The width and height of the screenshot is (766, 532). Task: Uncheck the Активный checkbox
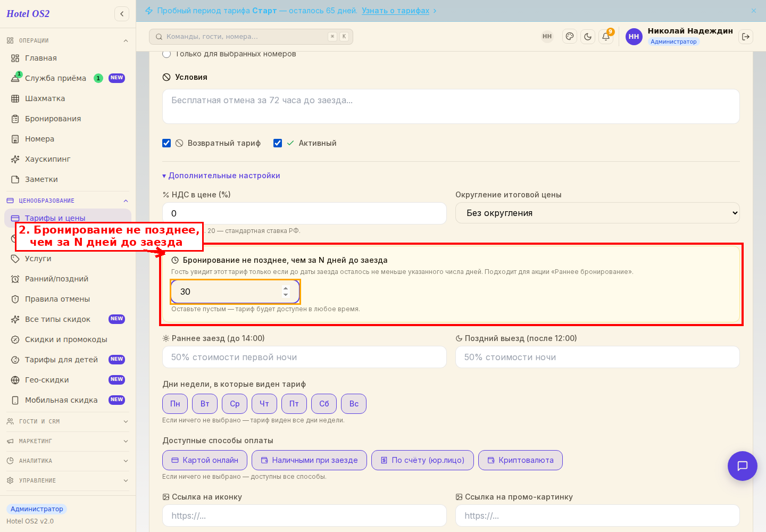(x=278, y=143)
